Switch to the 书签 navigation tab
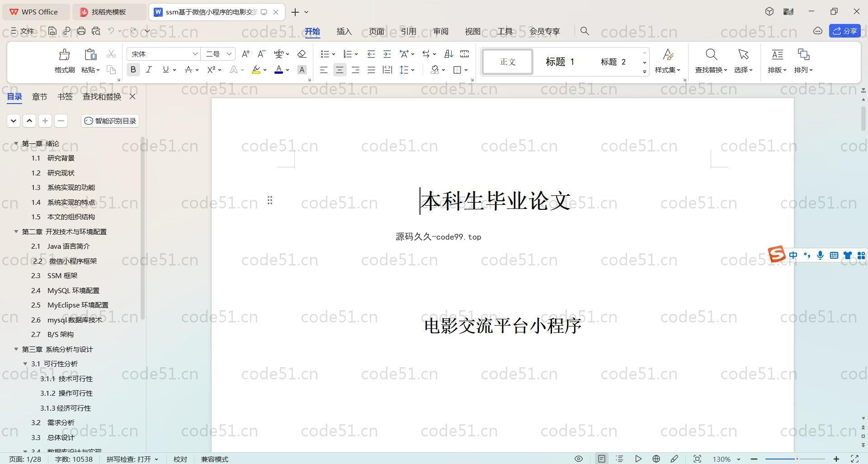The height and width of the screenshot is (464, 868). [x=65, y=96]
